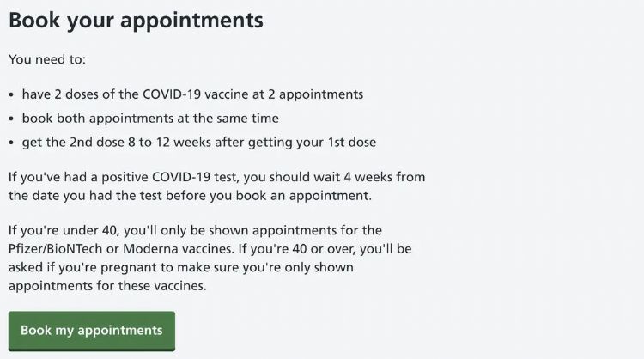Click the Book your appointments heading

tap(136, 20)
